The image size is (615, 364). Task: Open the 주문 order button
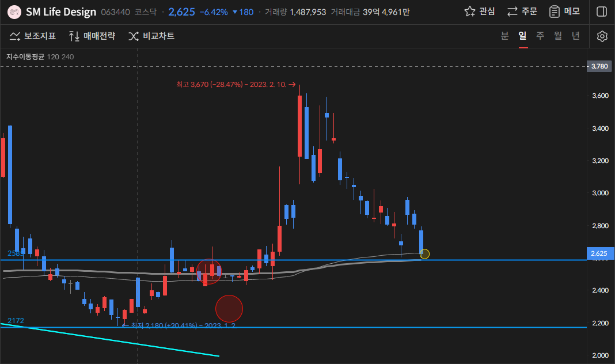pos(522,12)
